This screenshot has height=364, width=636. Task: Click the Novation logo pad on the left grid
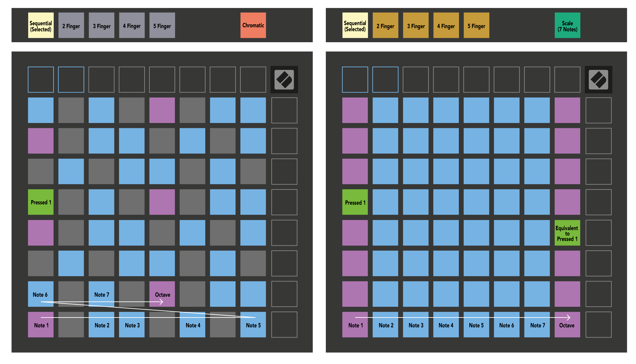tap(284, 80)
